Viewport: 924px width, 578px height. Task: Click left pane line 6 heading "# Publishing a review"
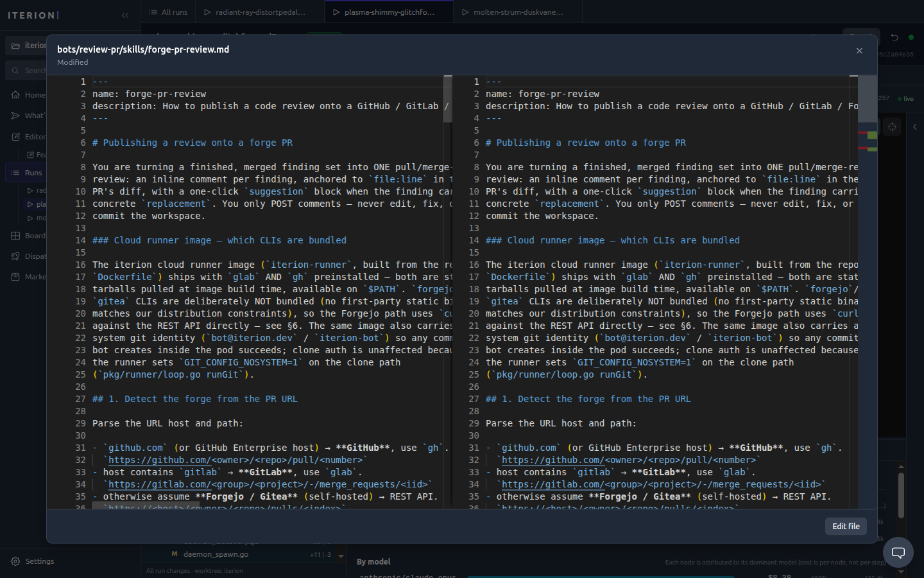pos(193,143)
